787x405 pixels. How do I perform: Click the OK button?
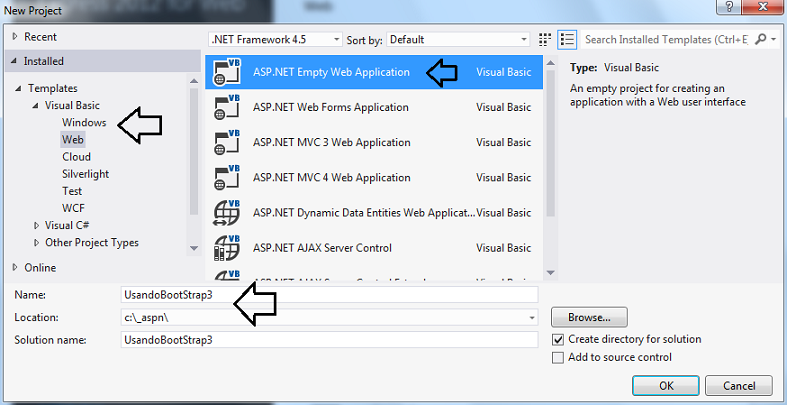coord(666,385)
